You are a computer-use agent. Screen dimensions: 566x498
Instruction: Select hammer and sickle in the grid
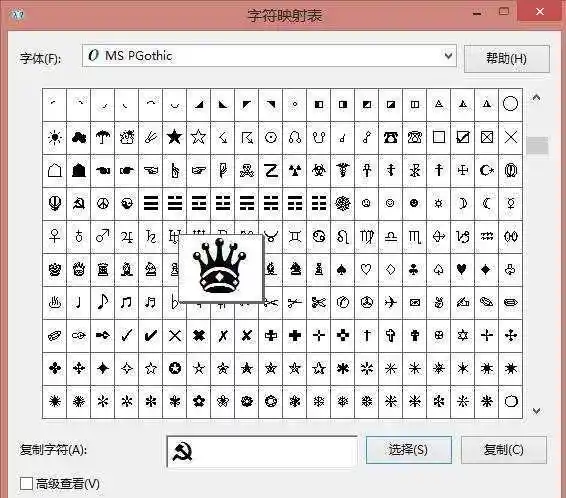tap(79, 204)
